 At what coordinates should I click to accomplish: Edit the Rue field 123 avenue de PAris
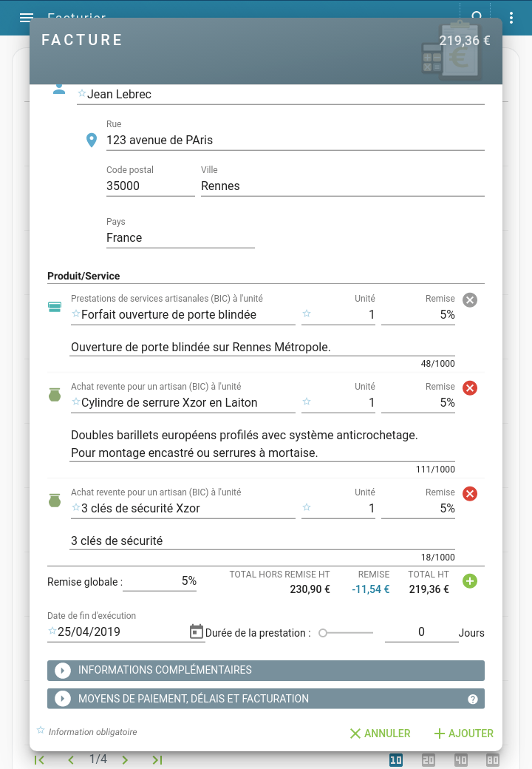click(x=296, y=140)
